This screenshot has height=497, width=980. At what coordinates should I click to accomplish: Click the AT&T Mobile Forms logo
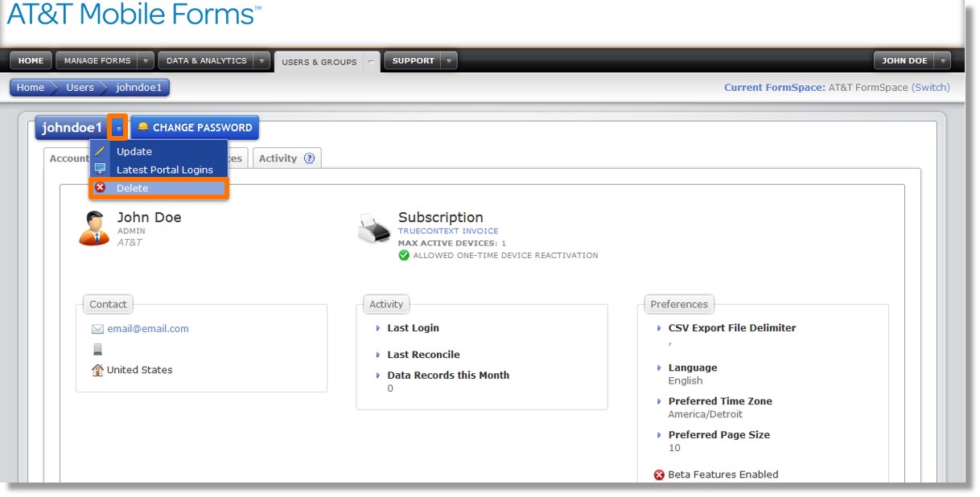point(134,14)
